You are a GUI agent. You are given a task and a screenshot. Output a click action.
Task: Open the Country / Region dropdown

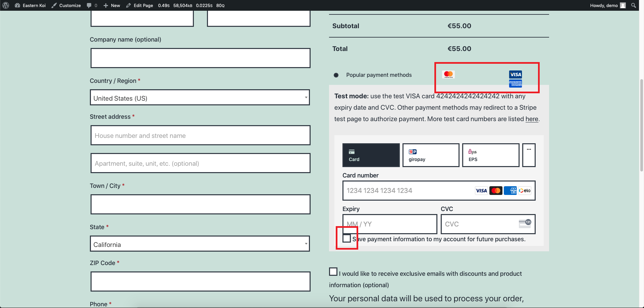pos(200,98)
